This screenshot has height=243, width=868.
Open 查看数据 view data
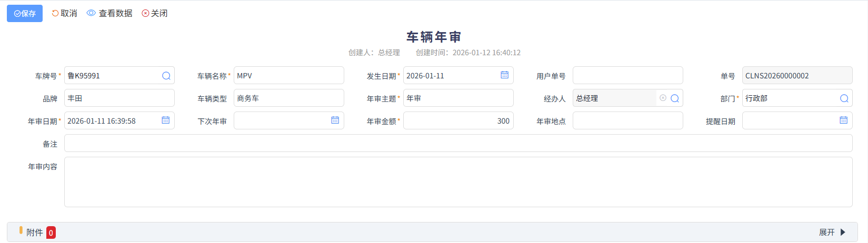(109, 13)
